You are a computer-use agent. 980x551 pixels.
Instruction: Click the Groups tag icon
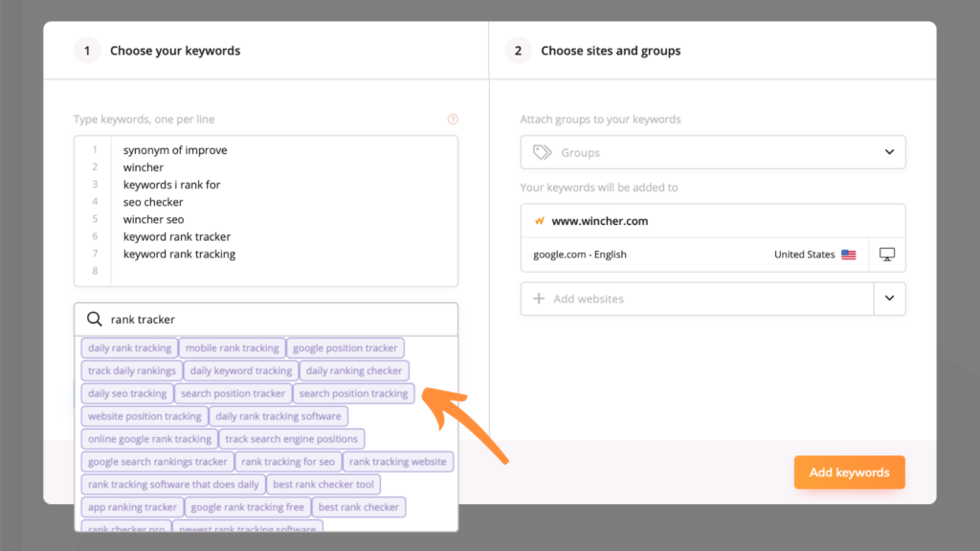click(542, 152)
